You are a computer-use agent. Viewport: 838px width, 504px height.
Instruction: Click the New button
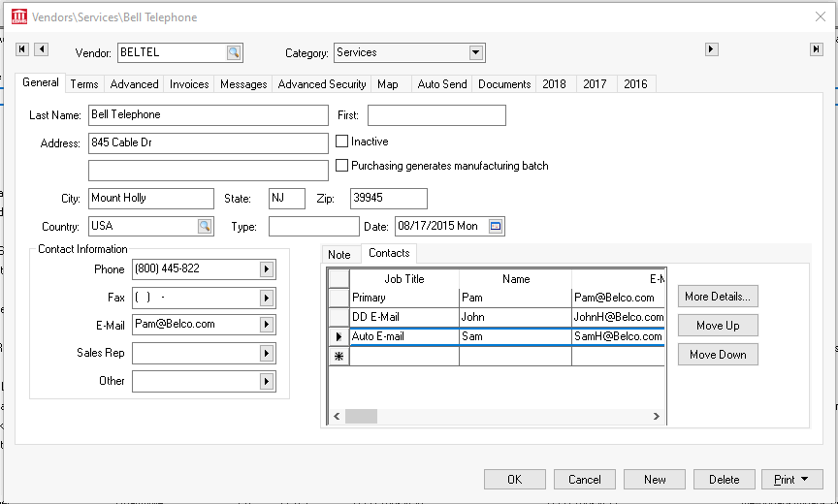[x=655, y=480]
